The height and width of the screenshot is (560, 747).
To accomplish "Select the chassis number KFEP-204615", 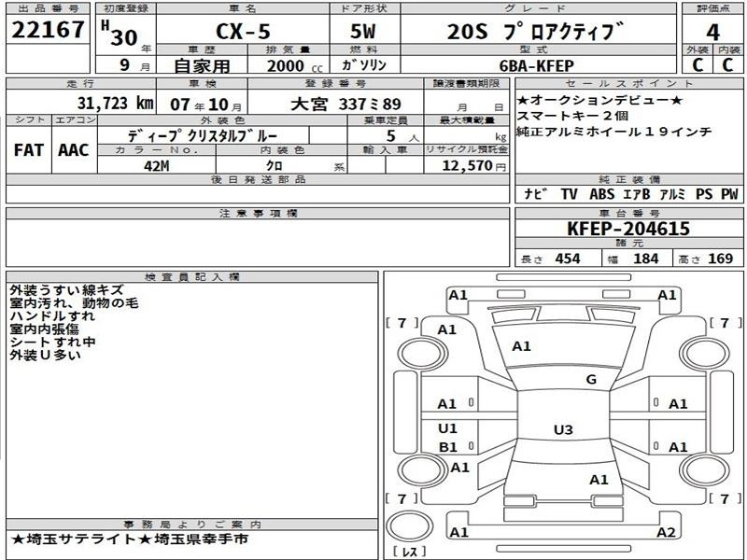I will (x=628, y=229).
